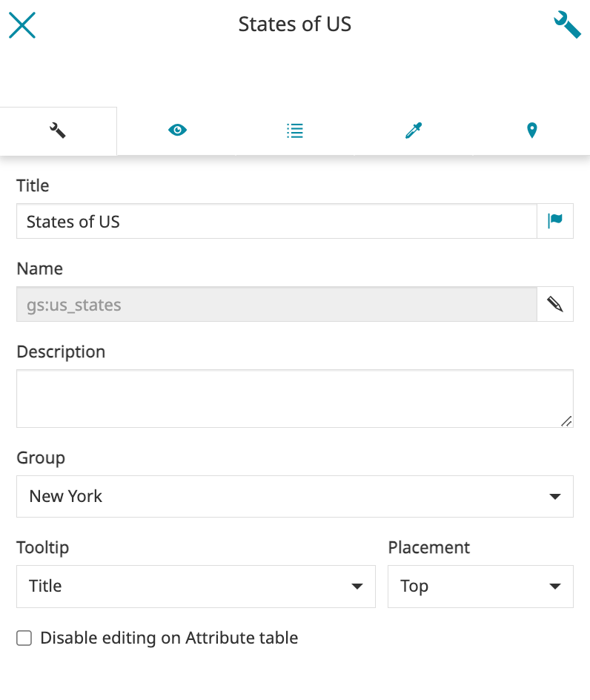The height and width of the screenshot is (700, 590).
Task: Click the Disable editing on Attribute table label
Action: tap(169, 638)
